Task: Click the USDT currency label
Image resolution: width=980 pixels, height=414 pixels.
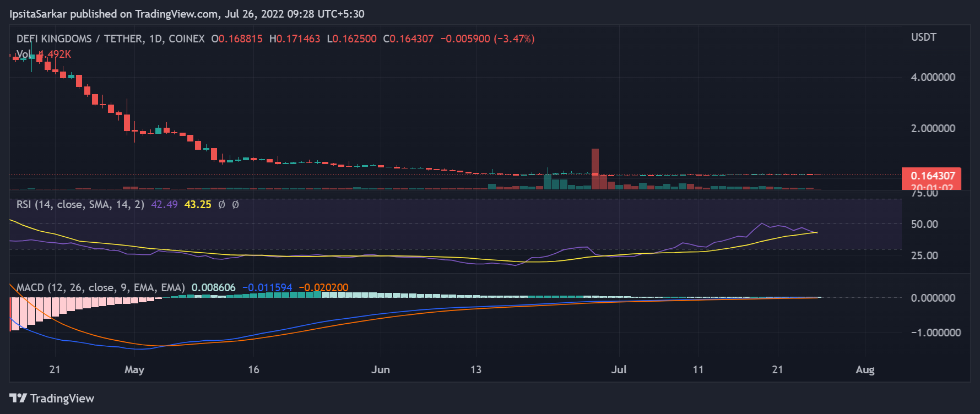Action: 924,37
